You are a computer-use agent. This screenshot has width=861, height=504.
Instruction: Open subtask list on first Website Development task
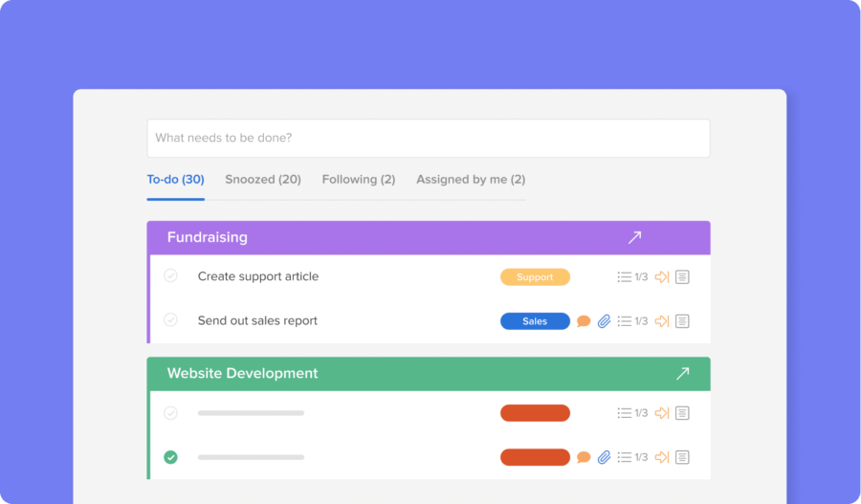coord(625,413)
